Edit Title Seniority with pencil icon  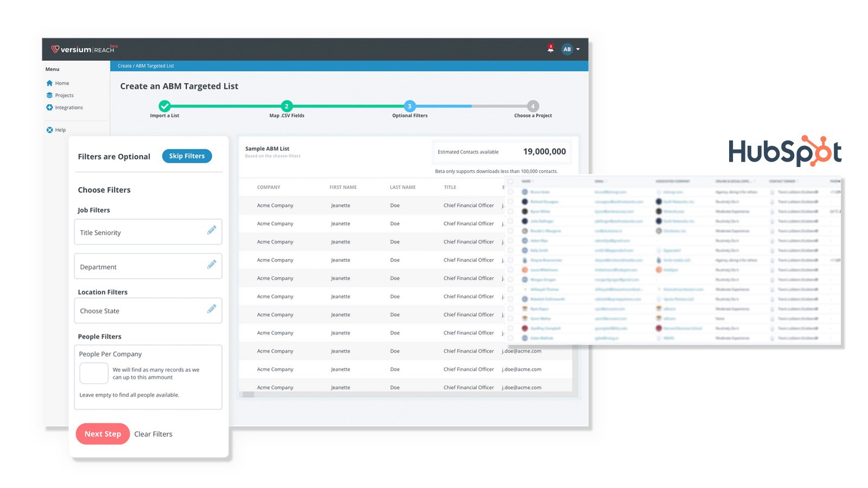pyautogui.click(x=212, y=230)
